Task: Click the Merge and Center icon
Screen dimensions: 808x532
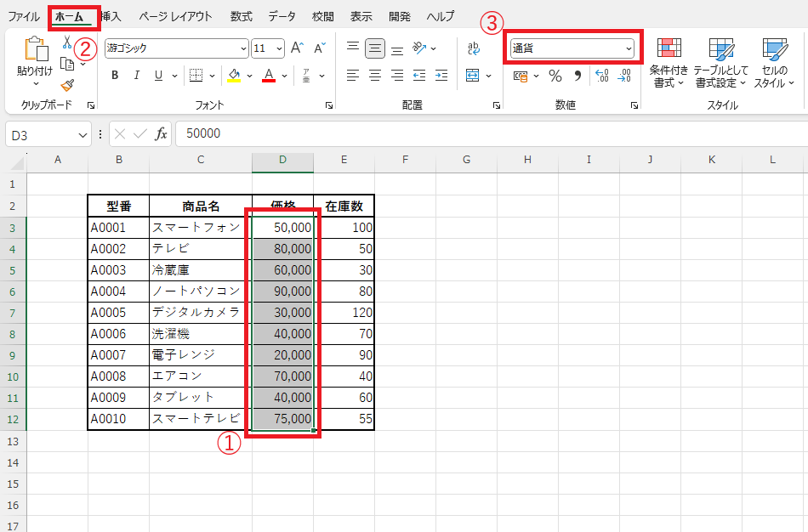Action: [473, 75]
